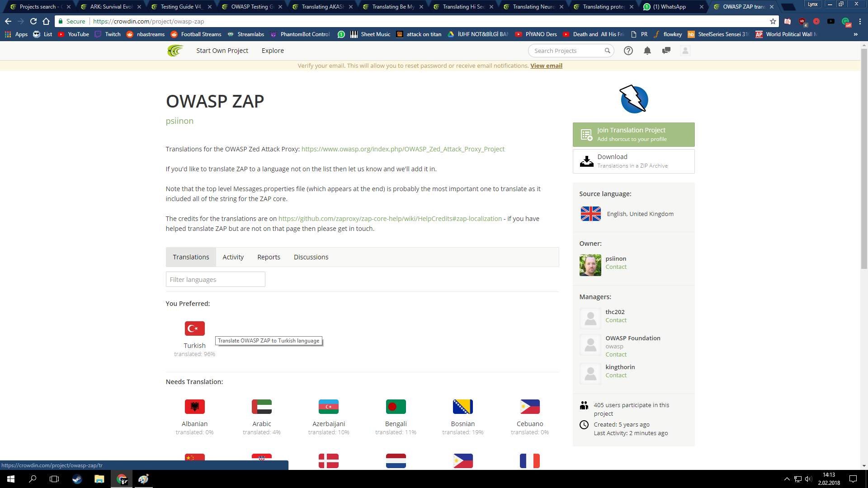Select the Arabic flag
Viewport: 868px width, 488px height.
(262, 407)
